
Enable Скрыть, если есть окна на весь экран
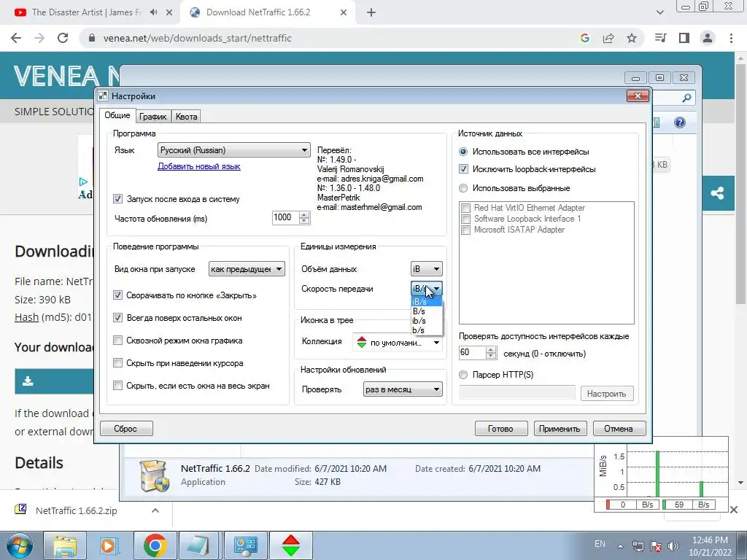tap(117, 386)
